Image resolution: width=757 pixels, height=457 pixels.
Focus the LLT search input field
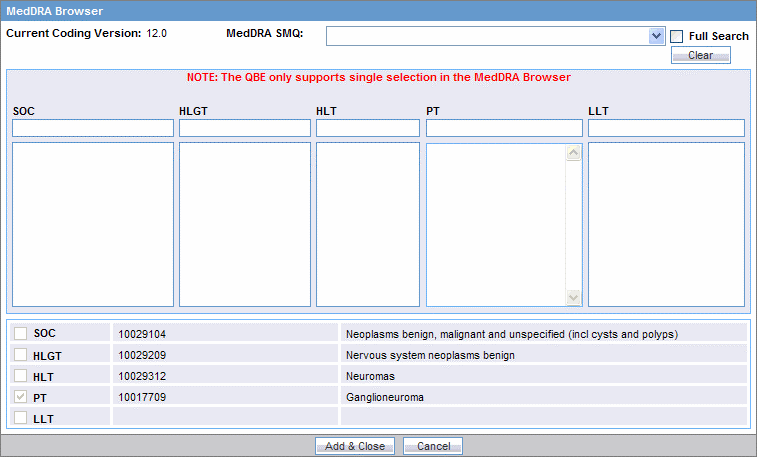click(x=666, y=128)
